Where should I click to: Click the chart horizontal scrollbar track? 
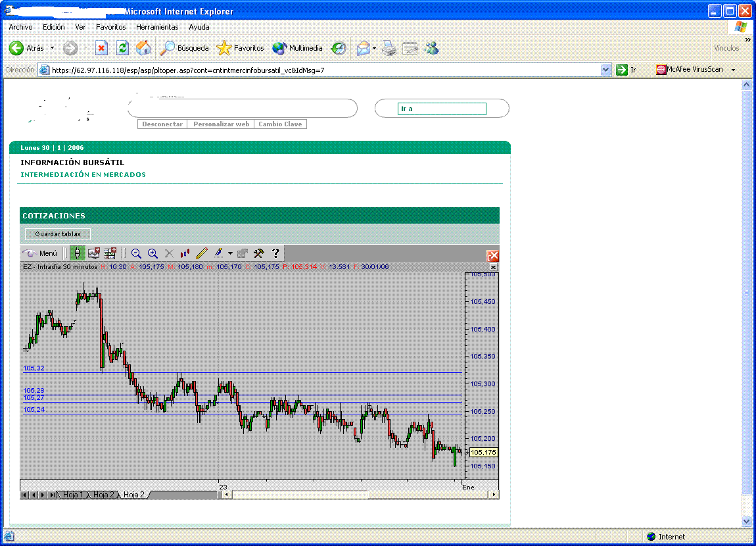pos(360,495)
